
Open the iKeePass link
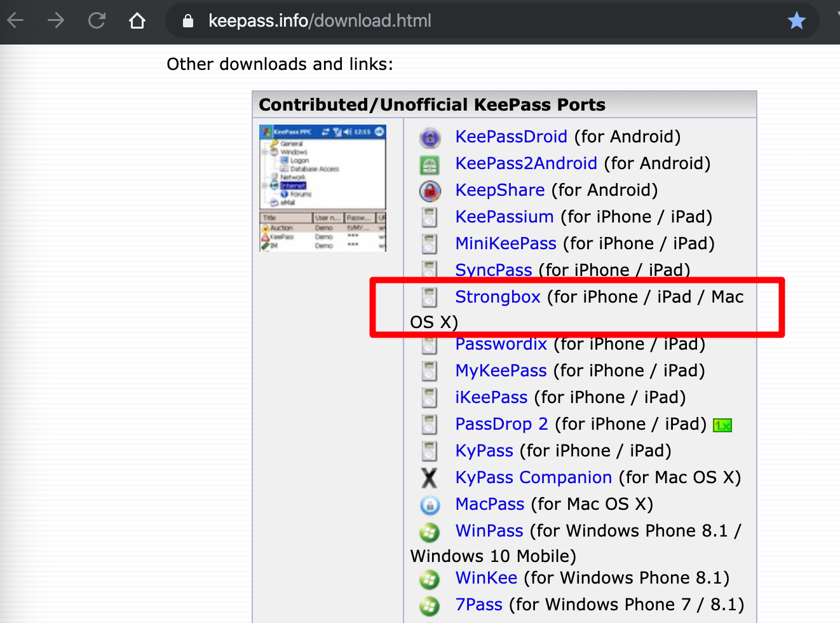point(491,397)
